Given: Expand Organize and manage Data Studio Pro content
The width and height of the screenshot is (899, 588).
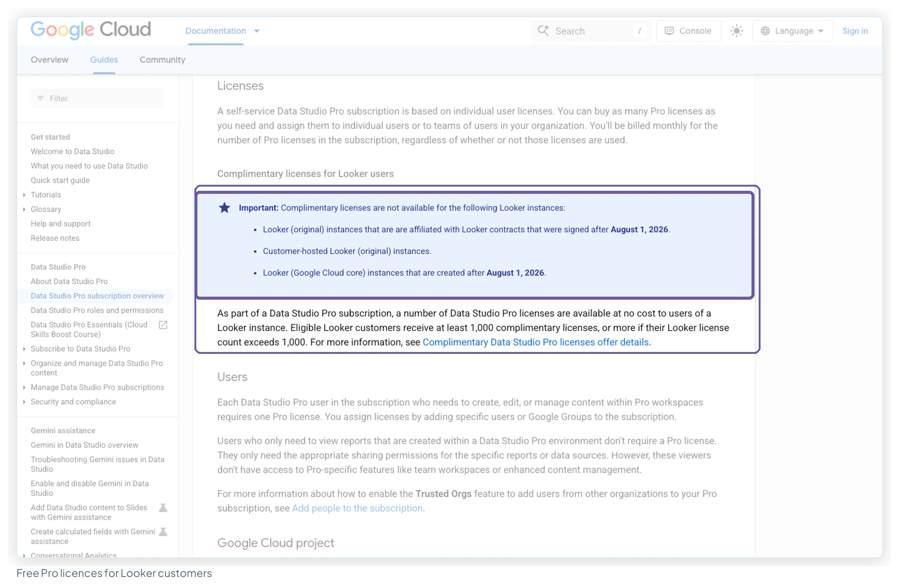Looking at the screenshot, I should 24,363.
